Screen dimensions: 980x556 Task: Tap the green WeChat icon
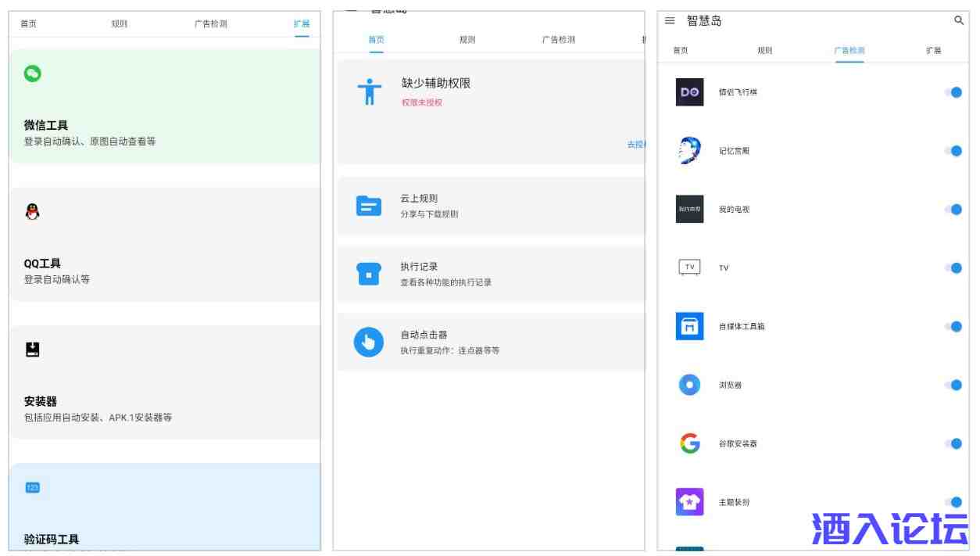pyautogui.click(x=32, y=74)
